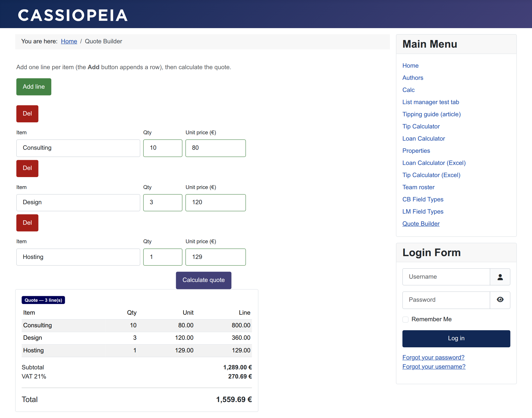Click the Design item name field
The height and width of the screenshot is (418, 532).
(x=78, y=203)
